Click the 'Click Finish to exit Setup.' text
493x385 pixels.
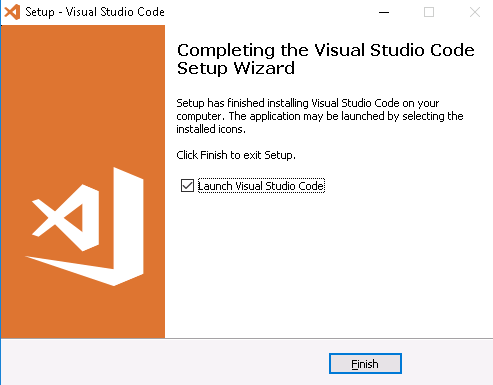tap(236, 155)
